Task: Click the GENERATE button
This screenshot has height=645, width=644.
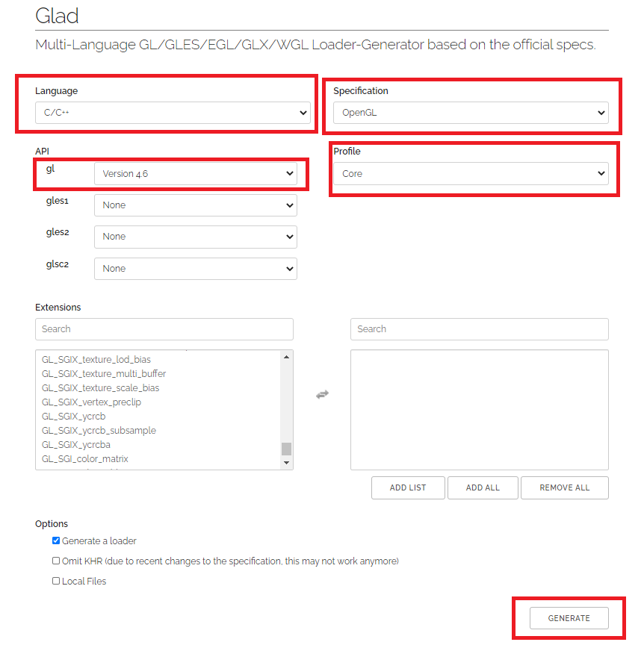Action: pos(569,618)
